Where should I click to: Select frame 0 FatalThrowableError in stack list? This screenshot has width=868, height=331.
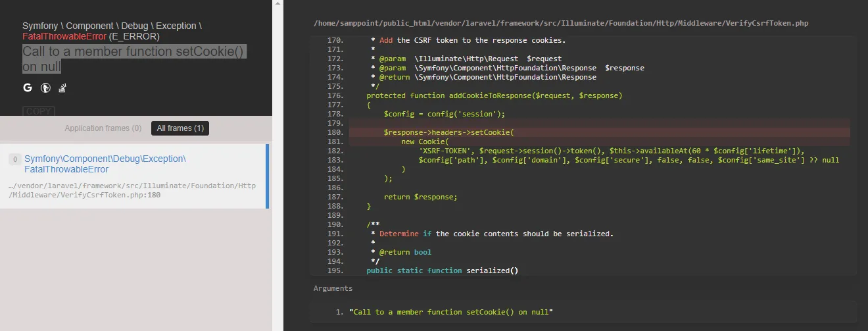tap(135, 176)
